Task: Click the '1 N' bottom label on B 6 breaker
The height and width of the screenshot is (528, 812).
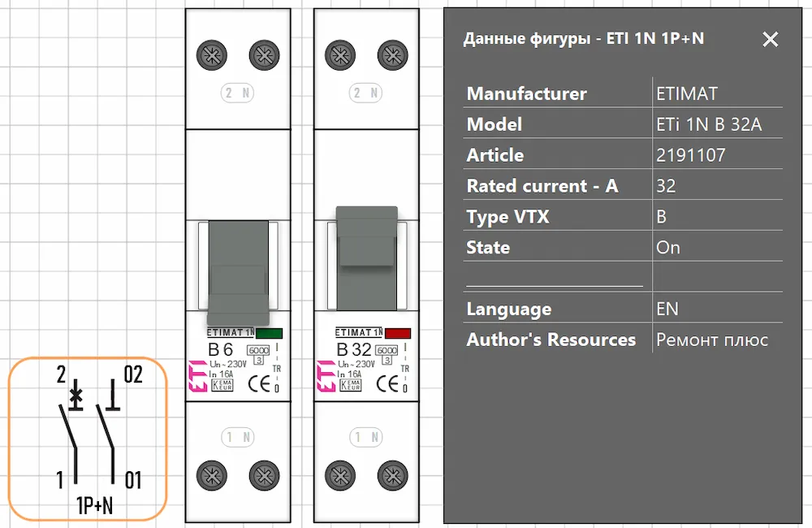Action: [237, 437]
